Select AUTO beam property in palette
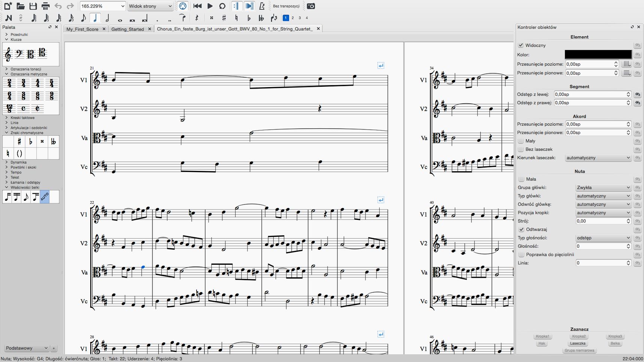The height and width of the screenshot is (362, 644). 44,196
